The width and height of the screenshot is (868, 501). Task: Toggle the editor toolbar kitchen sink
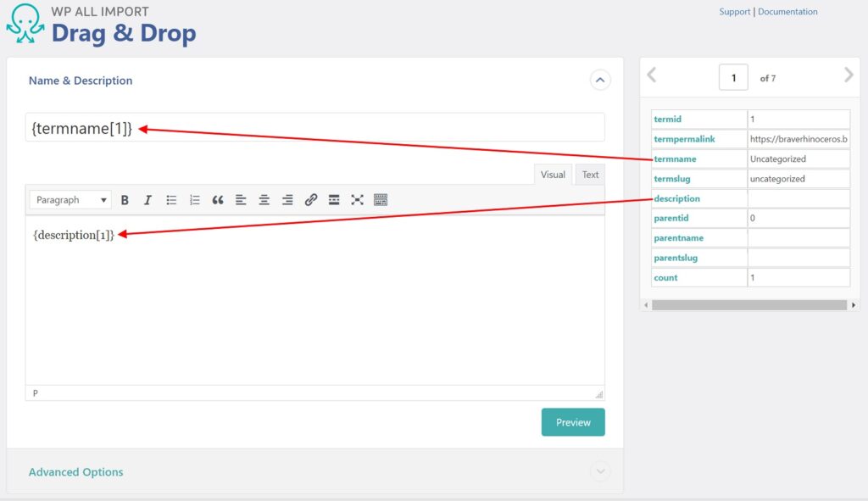coord(381,200)
